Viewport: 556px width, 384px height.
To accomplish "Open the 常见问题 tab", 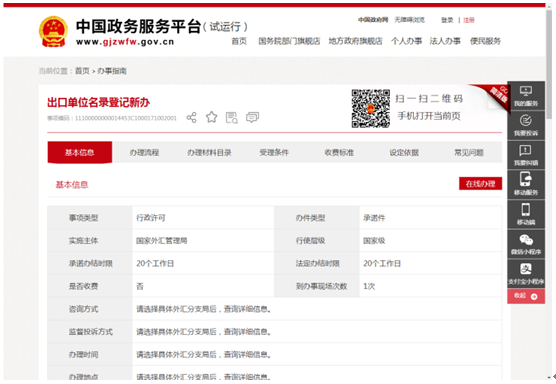I will tap(469, 152).
